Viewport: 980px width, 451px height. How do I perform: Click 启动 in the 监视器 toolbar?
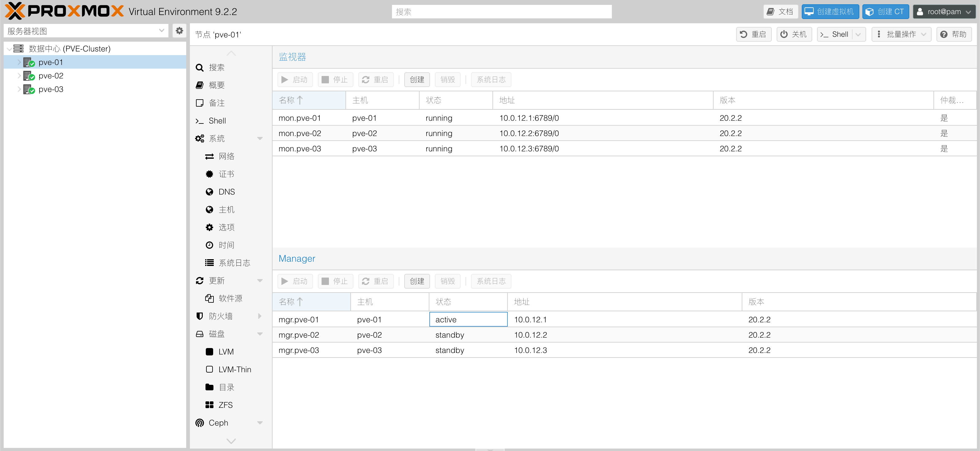[x=295, y=80]
